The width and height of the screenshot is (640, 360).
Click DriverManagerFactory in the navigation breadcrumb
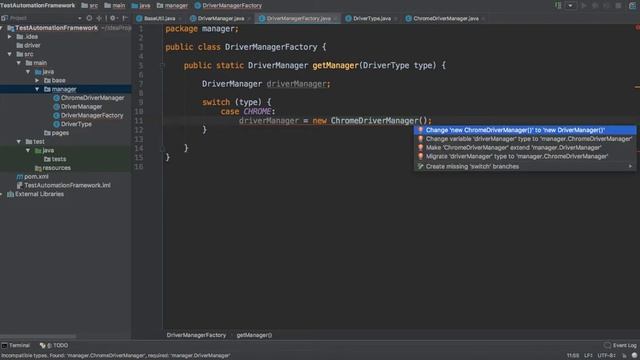coord(232,5)
